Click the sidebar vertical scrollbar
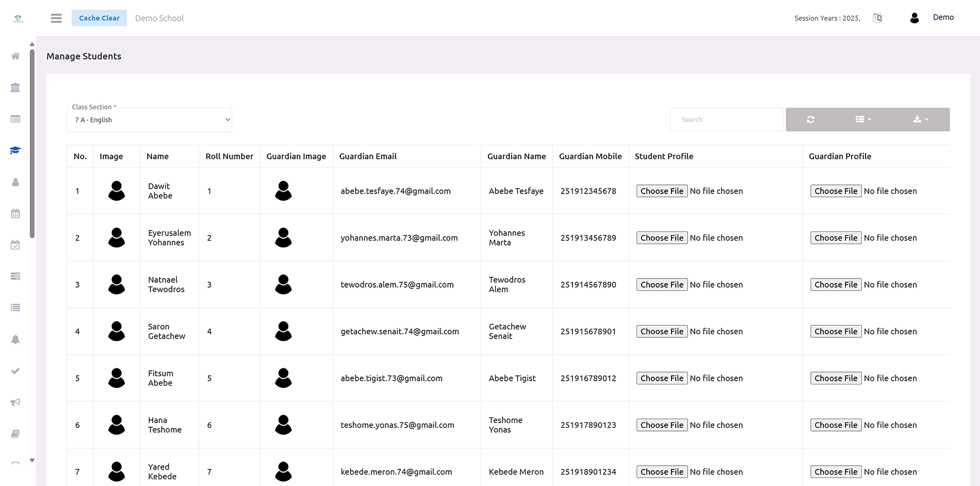Image resolution: width=980 pixels, height=486 pixels. tap(32, 144)
